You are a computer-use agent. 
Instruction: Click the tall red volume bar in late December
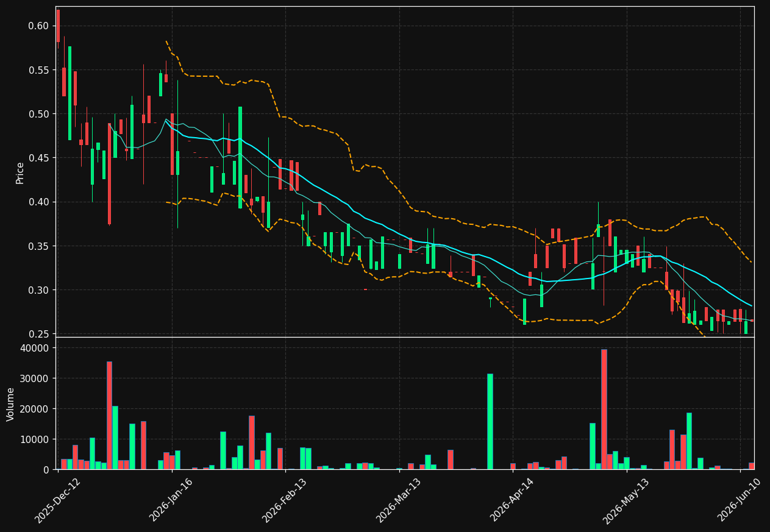point(109,415)
